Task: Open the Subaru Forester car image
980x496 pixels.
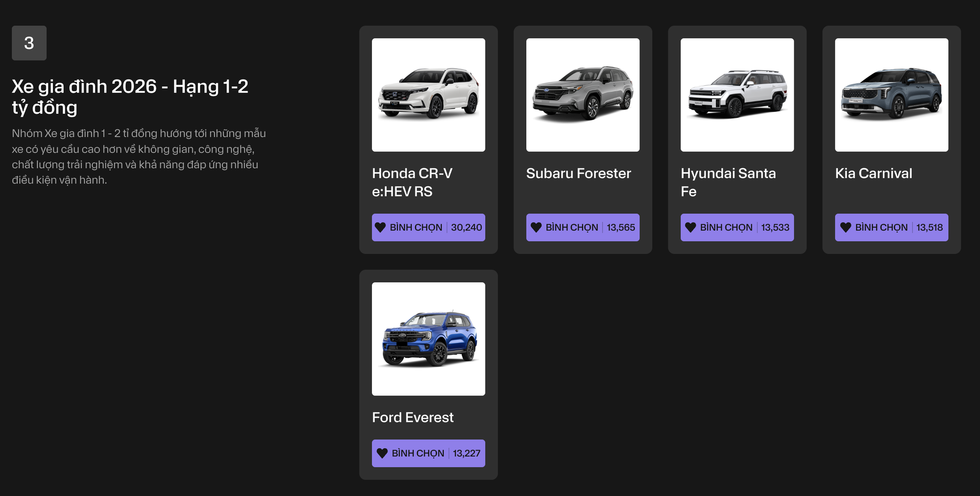Action: click(583, 95)
